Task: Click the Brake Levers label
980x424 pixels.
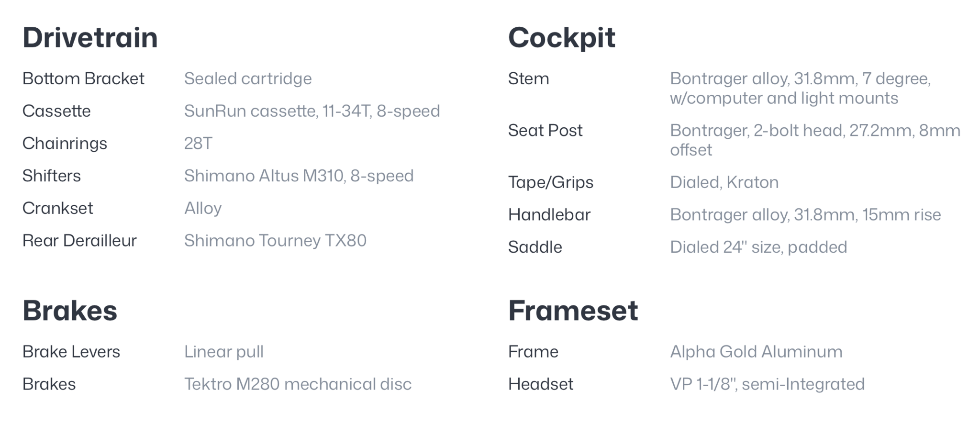Action: coord(71,352)
